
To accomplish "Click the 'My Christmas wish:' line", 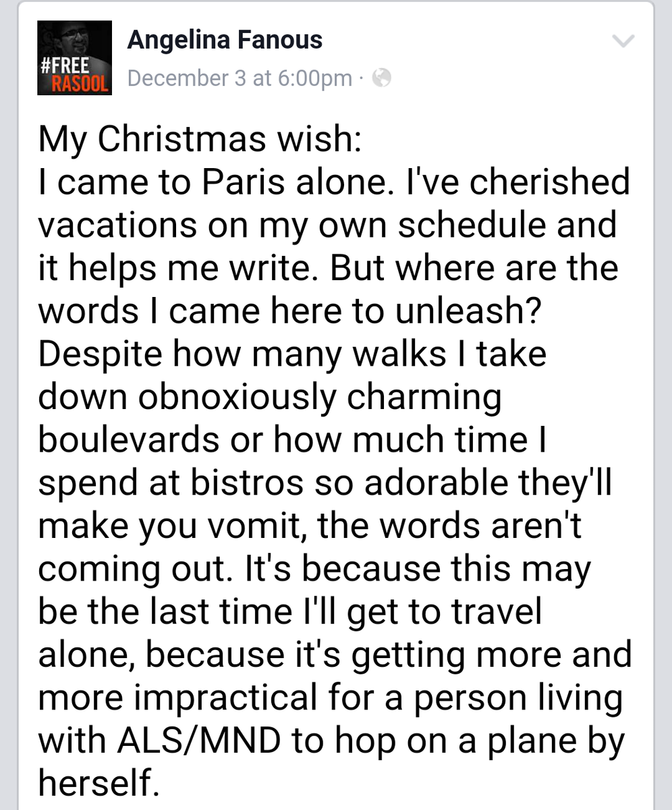I will pyautogui.click(x=201, y=141).
